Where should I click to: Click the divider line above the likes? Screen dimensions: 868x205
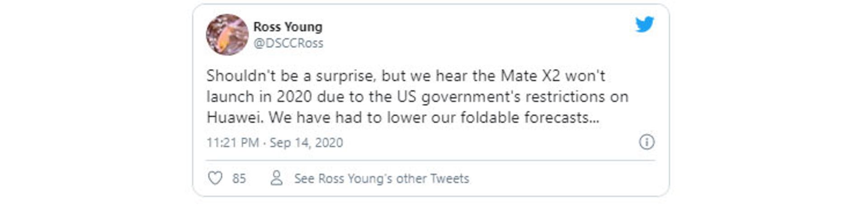430,160
